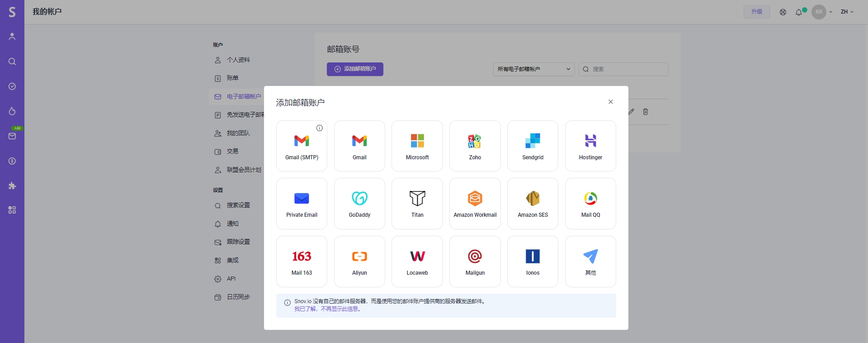
Task: Open the search icon in left sidebar
Action: point(12,62)
